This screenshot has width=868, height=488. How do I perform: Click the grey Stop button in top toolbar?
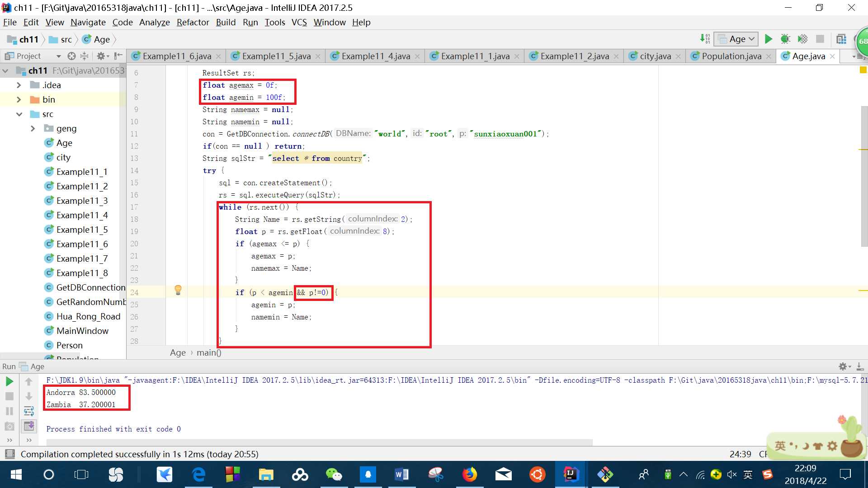coord(820,39)
